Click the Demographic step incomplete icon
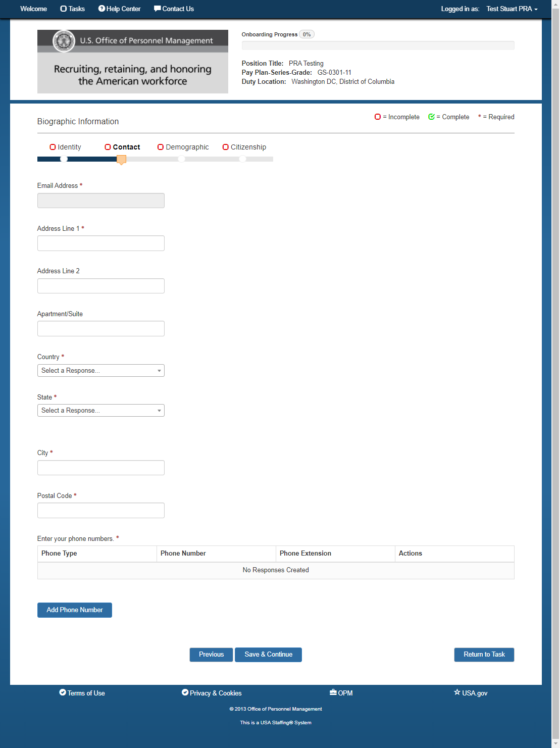This screenshot has width=560, height=748. point(161,147)
